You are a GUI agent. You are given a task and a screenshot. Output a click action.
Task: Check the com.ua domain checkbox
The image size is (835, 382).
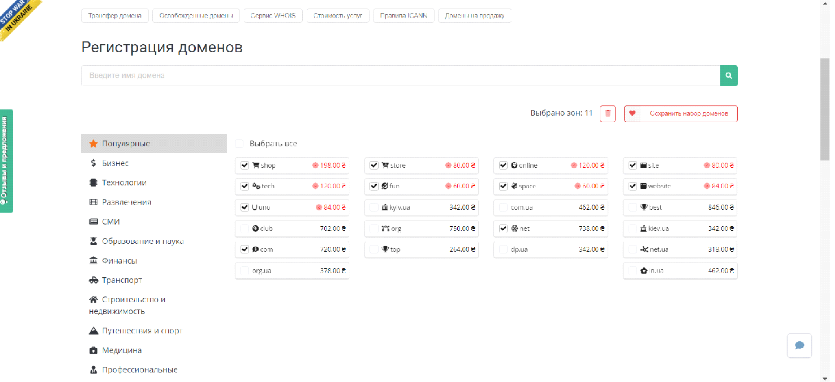503,207
